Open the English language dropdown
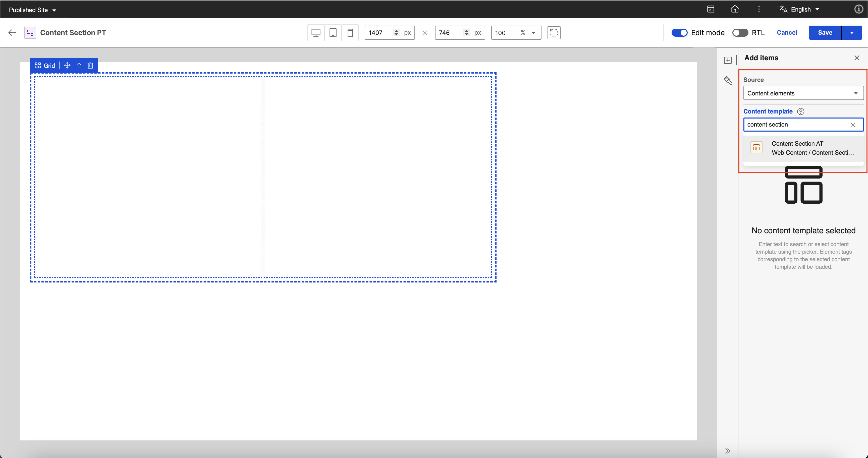The image size is (868, 458). click(x=799, y=10)
